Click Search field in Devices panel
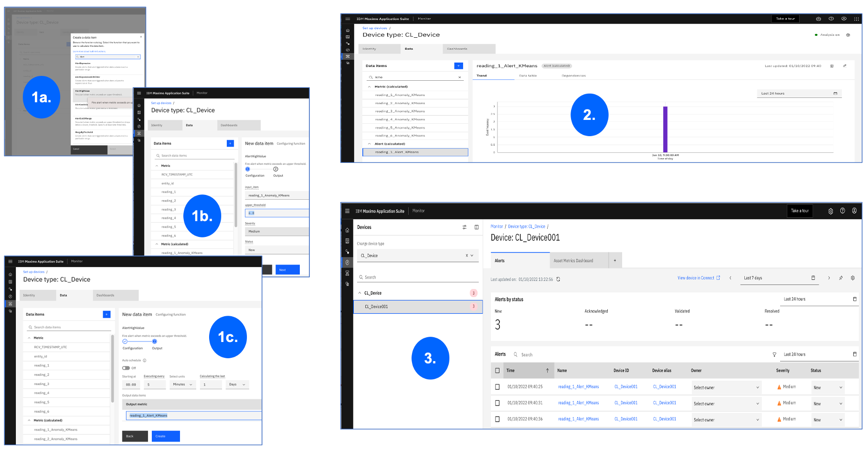Screen dimensions: 868x449 coord(418,277)
